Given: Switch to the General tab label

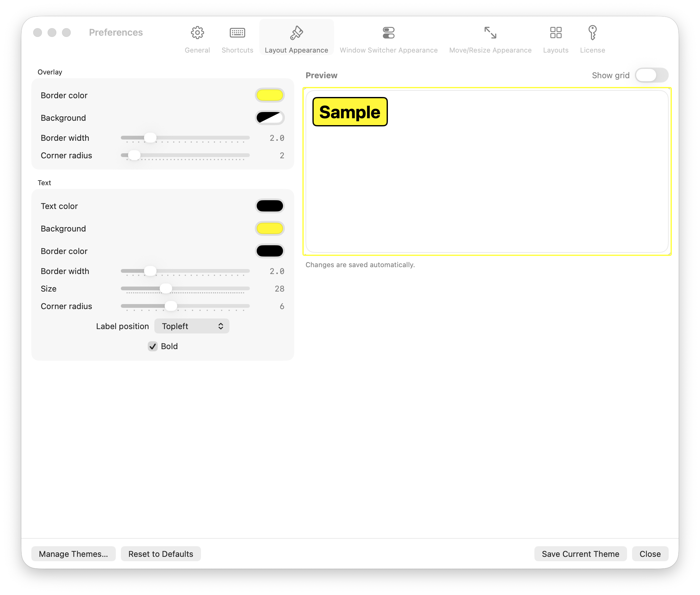Looking at the screenshot, I should click(197, 50).
